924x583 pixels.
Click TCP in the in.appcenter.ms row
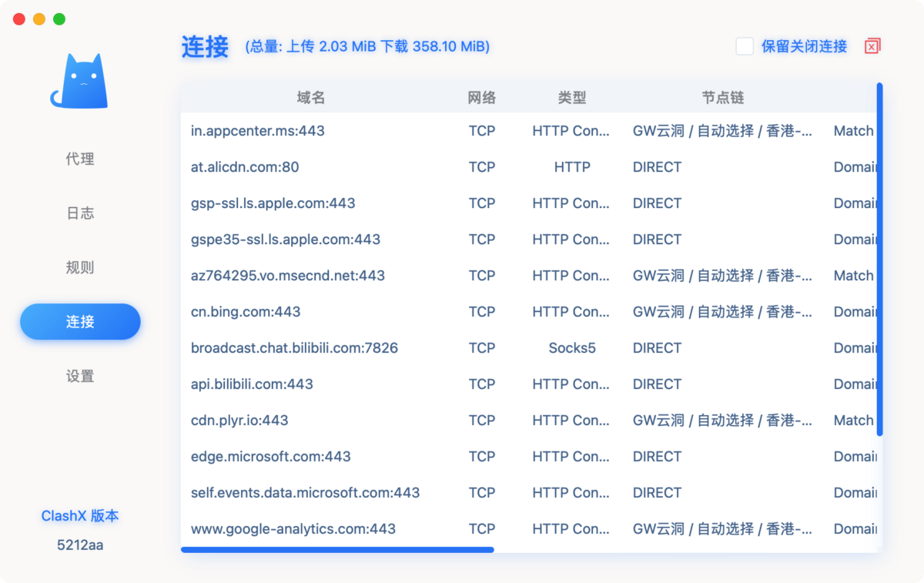482,131
